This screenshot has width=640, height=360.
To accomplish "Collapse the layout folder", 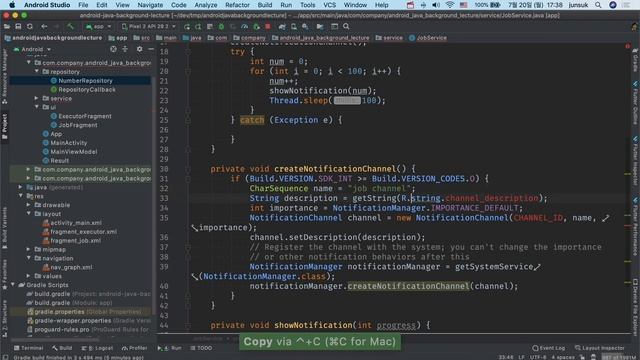I will 29,213.
